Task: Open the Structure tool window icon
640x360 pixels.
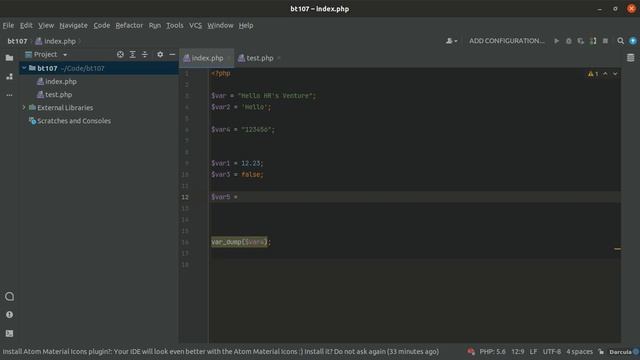Action: click(9, 76)
